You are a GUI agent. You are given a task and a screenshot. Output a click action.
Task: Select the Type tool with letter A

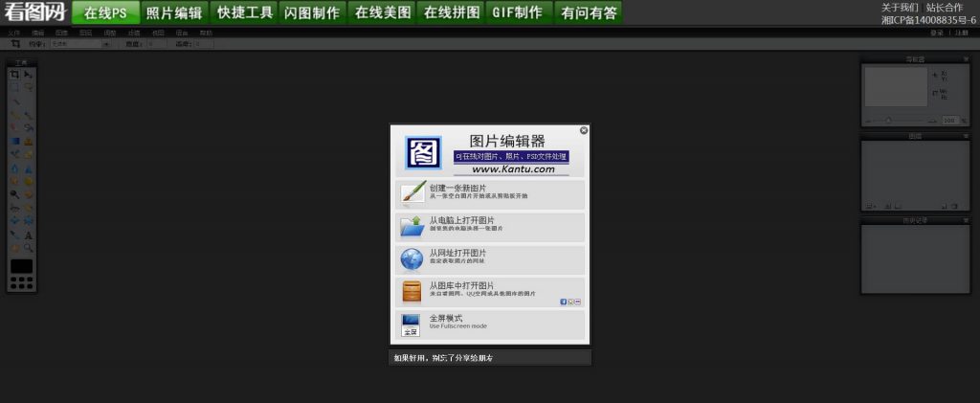pos(29,235)
